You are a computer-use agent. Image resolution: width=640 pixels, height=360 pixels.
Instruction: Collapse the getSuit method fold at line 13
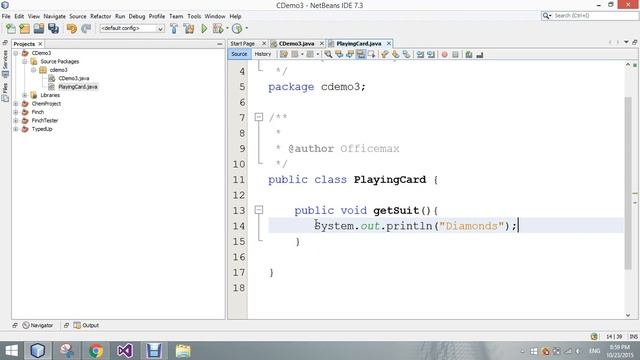point(259,210)
